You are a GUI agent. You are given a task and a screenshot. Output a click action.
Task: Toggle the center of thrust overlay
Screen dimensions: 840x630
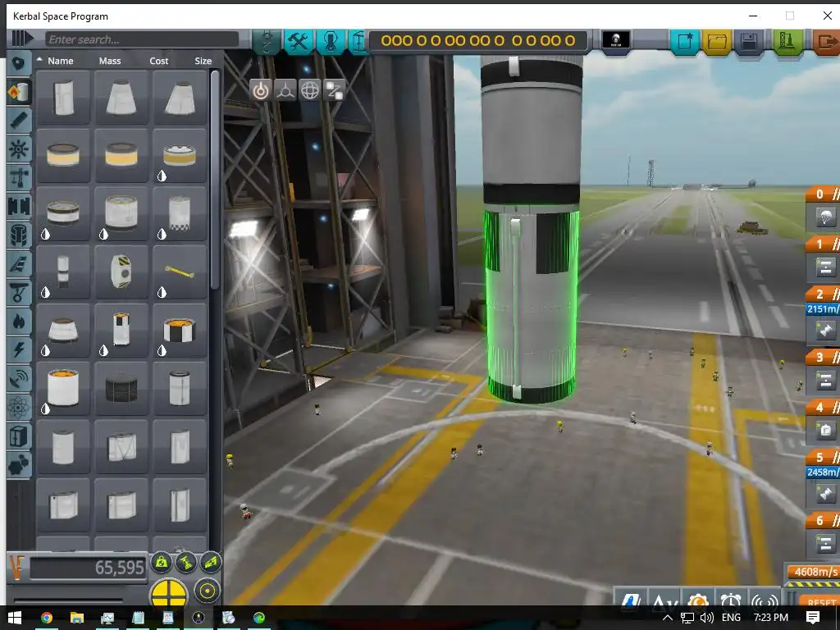pos(186,562)
